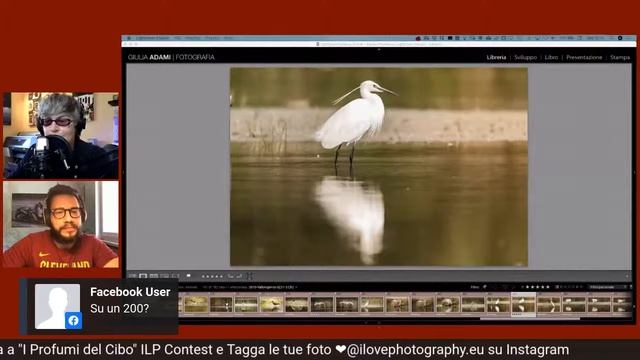Toggle the flag filter next to Filtro

click(x=485, y=287)
